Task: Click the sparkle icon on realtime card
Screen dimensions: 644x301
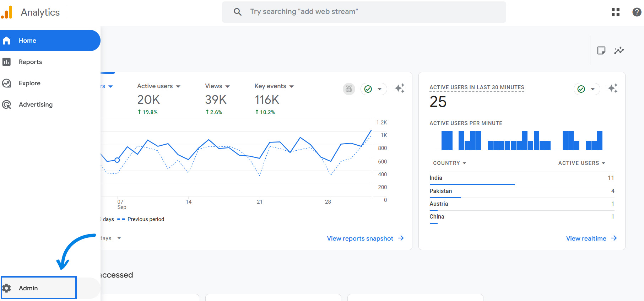Action: point(613,88)
